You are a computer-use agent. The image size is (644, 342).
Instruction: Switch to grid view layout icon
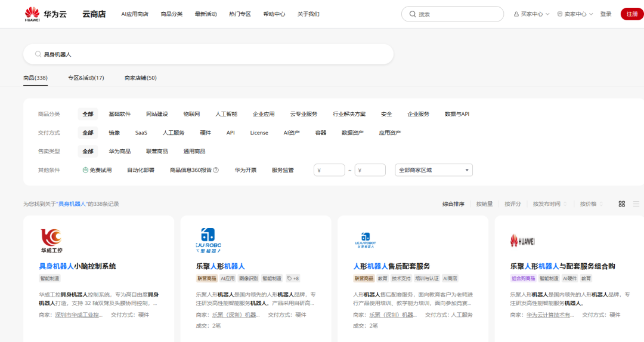(622, 204)
